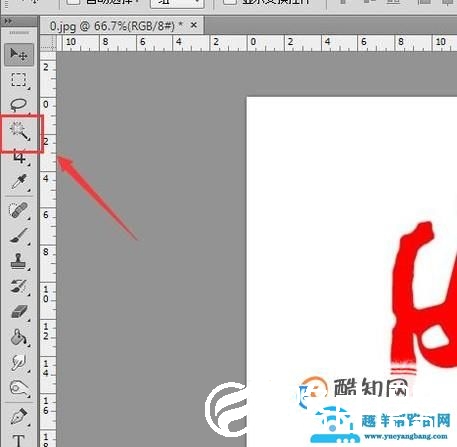Viewport: 457px width, 447px height.
Task: Select the Horizontal Type tool
Action: [x=19, y=440]
